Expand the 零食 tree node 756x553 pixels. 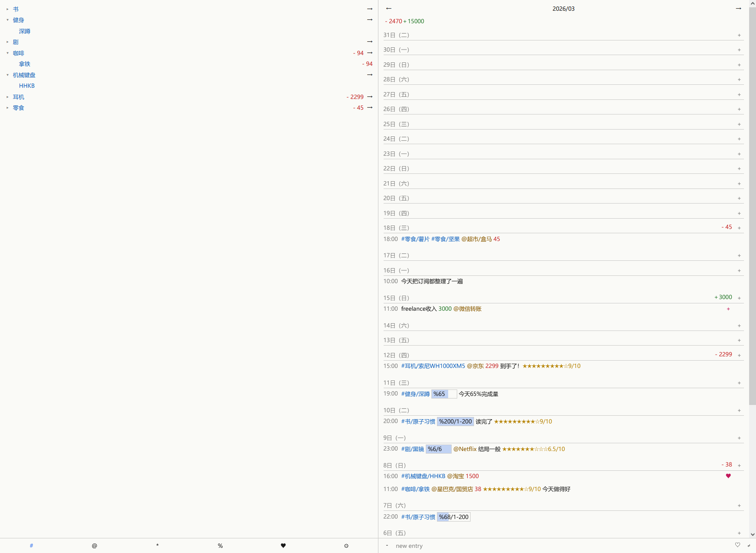[7, 108]
